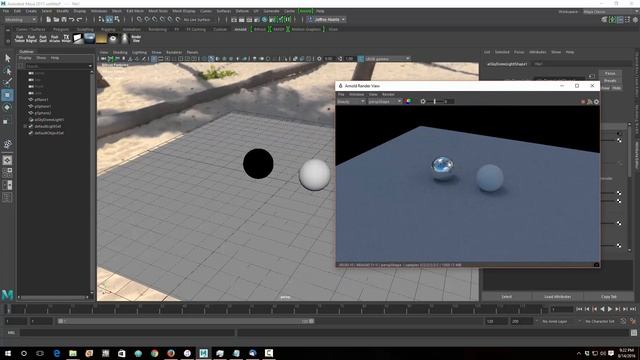This screenshot has width=640, height=360.
Task: Open File Explorer from the Windows taskbar
Action: 73,353
